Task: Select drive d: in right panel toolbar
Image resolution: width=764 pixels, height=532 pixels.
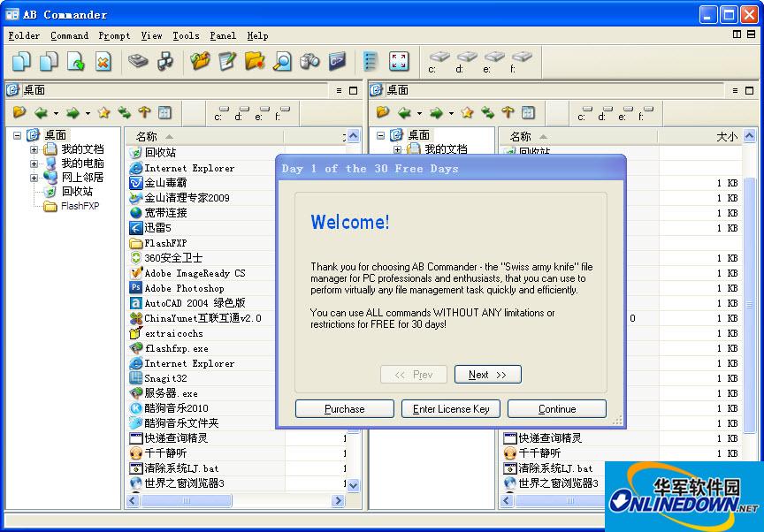Action: tap(605, 113)
